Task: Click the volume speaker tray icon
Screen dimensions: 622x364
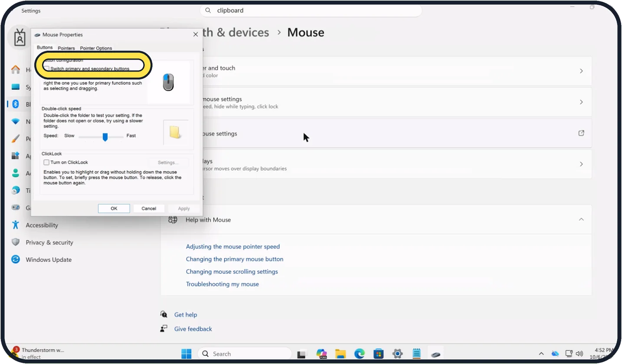Action: point(579,354)
